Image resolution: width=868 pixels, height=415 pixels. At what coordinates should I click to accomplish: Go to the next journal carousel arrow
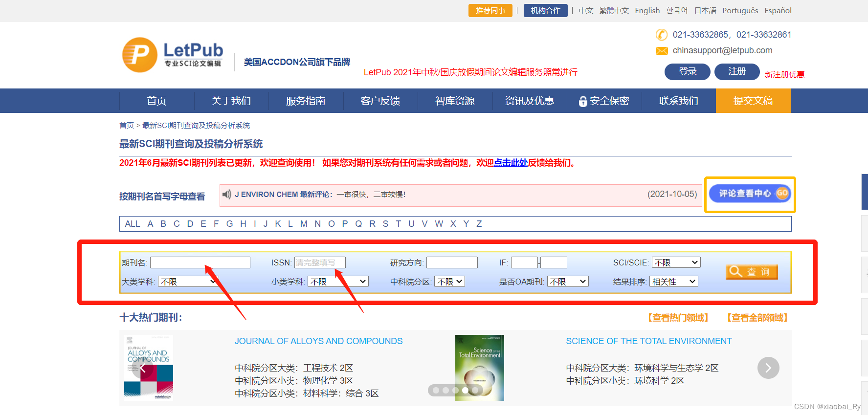click(x=768, y=368)
